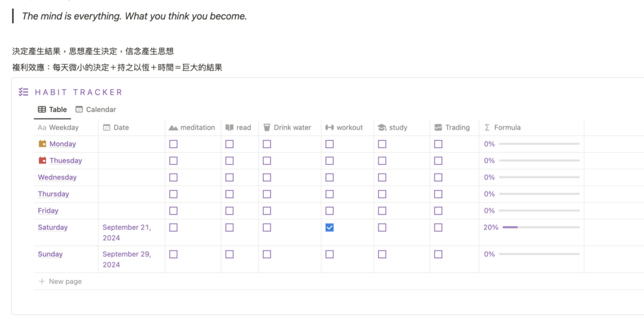Click the Thuesday red calendar icon

pyautogui.click(x=42, y=160)
